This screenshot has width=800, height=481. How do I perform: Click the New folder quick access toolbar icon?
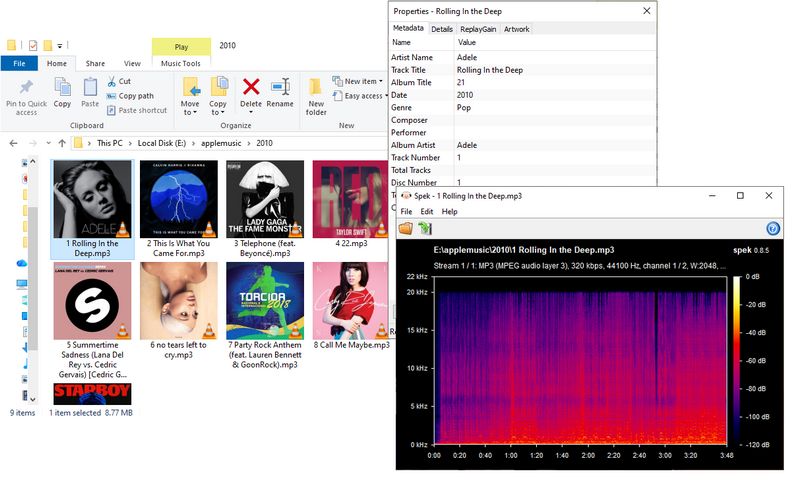[47, 45]
